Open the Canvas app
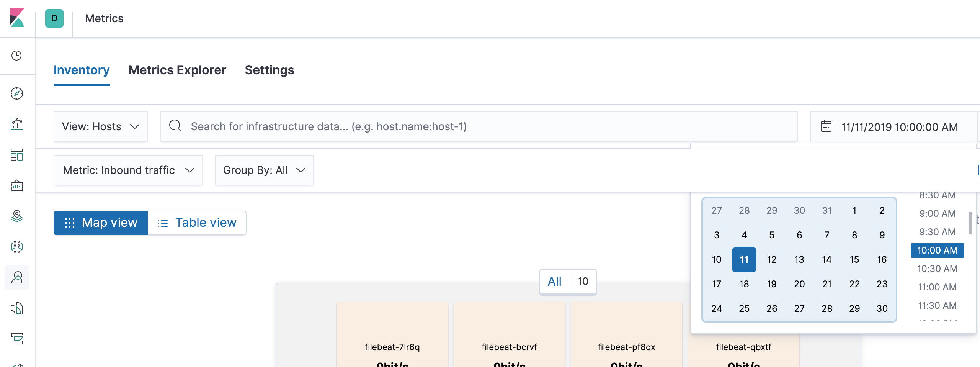980x367 pixels. [17, 186]
